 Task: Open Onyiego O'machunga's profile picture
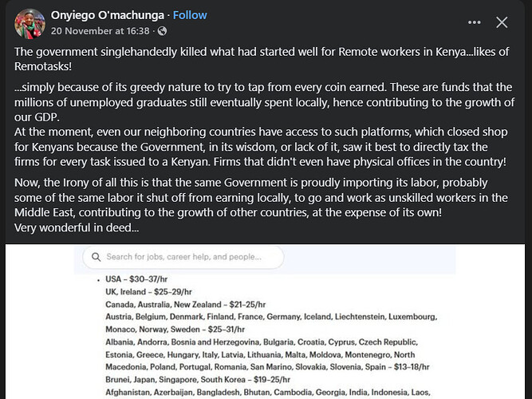28,23
